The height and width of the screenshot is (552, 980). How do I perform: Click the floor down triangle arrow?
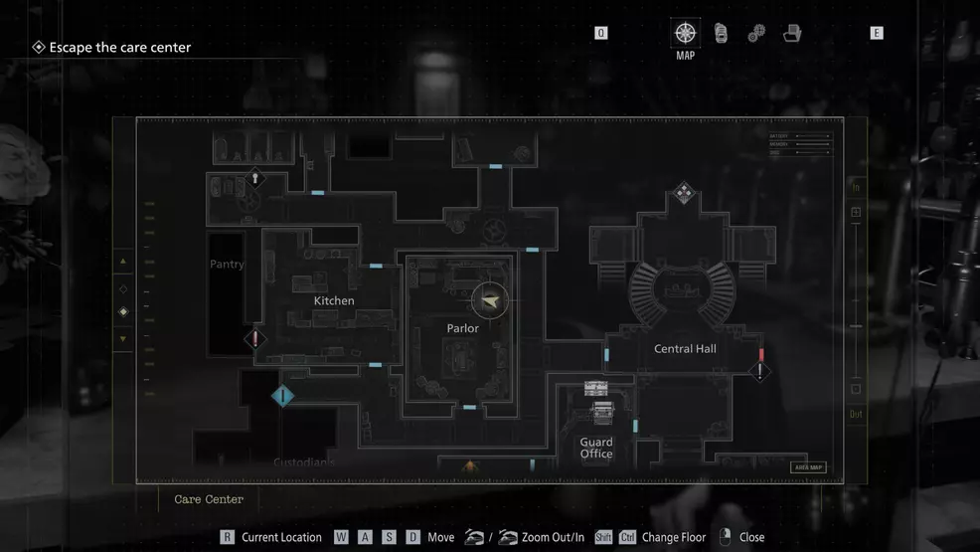[x=123, y=339]
